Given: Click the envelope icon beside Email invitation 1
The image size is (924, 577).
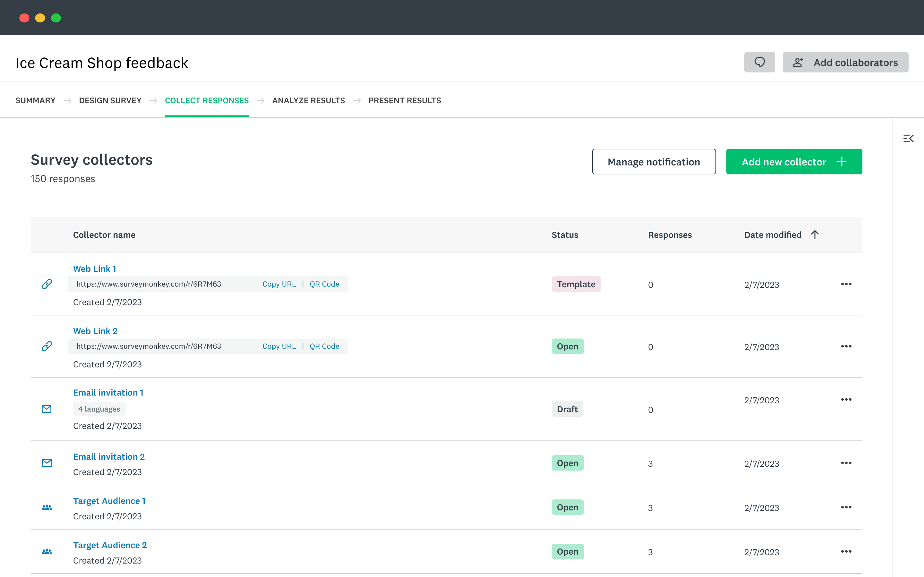Looking at the screenshot, I should (47, 409).
